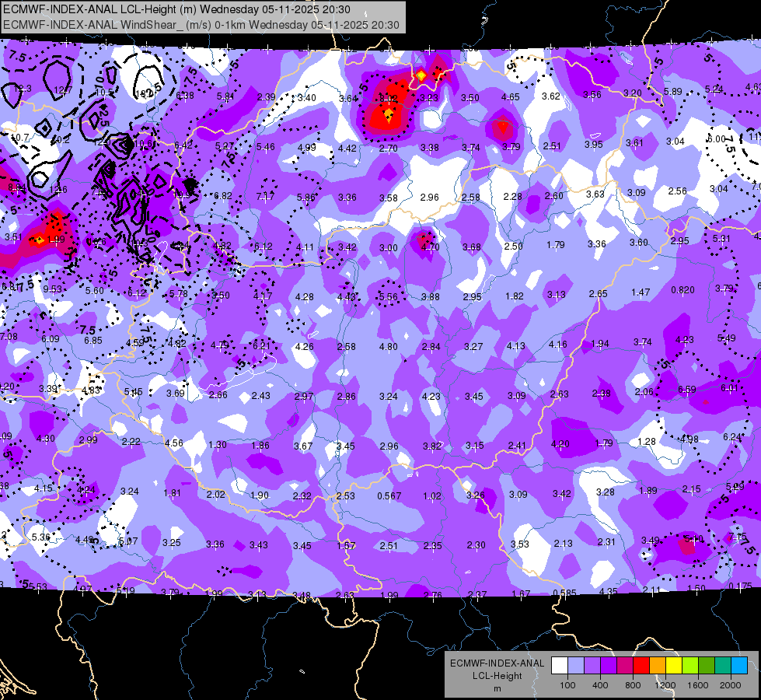Click the legend tick value 1200
Viewport: 761px width, 700px height.
coord(665,685)
